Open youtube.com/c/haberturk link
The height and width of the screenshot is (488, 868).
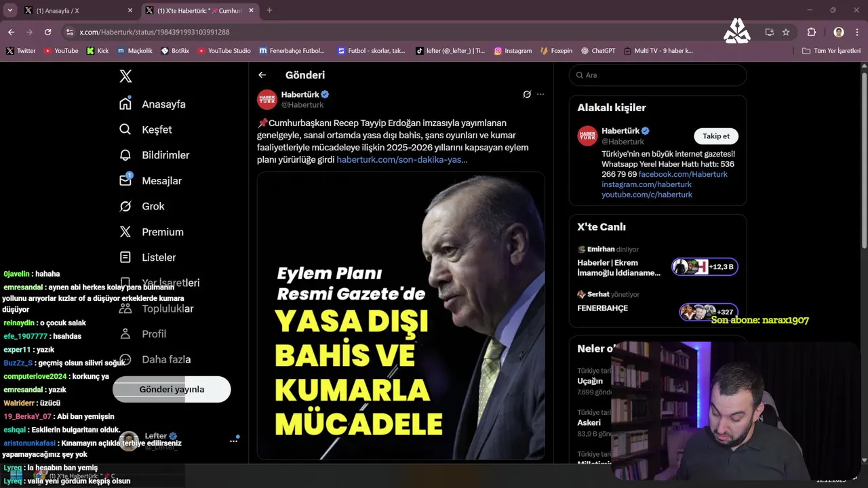click(647, 195)
